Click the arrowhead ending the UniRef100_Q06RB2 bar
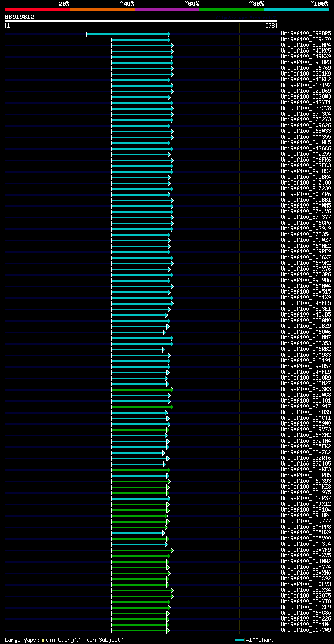This screenshot has height=644, width=334. coord(163,349)
